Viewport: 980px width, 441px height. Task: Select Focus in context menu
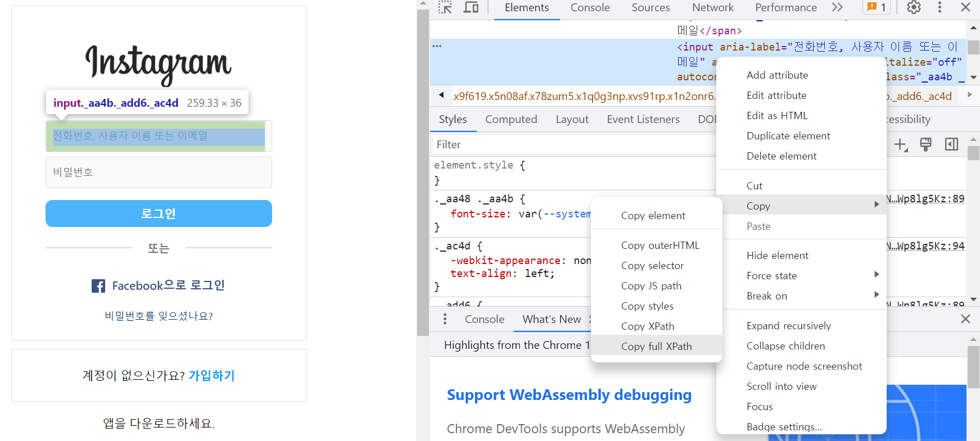tap(802, 407)
